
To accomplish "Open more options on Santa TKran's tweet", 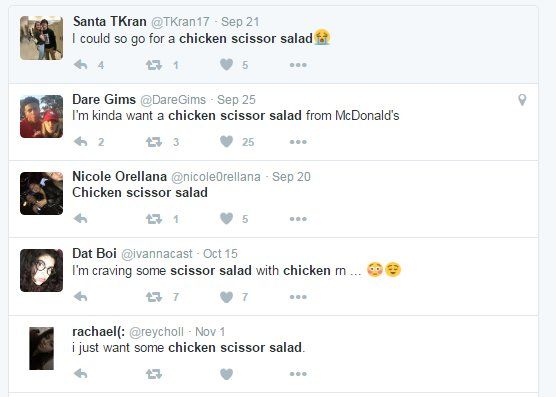I will pyautogui.click(x=298, y=65).
